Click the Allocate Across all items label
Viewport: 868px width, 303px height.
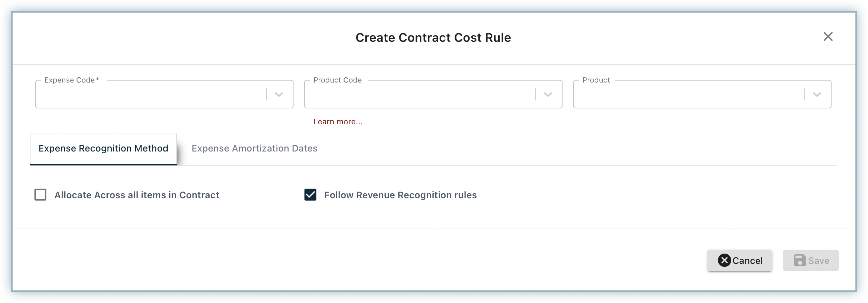point(137,195)
